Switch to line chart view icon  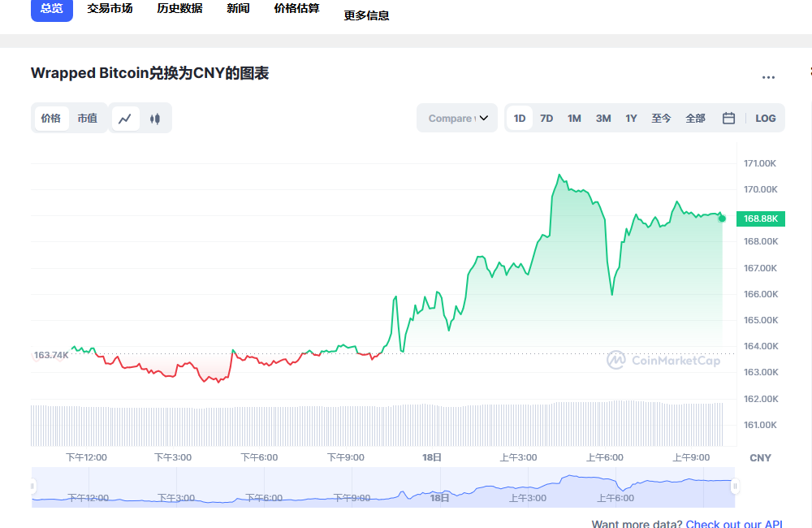point(125,119)
